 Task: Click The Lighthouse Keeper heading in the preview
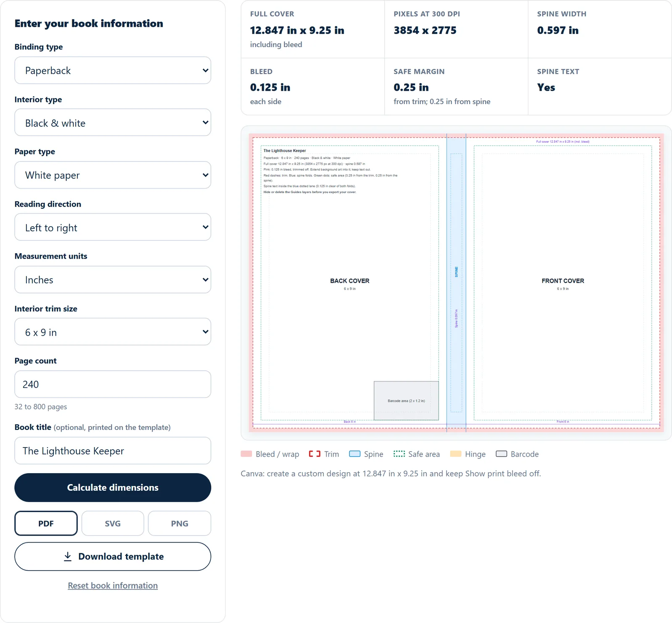[x=285, y=151]
